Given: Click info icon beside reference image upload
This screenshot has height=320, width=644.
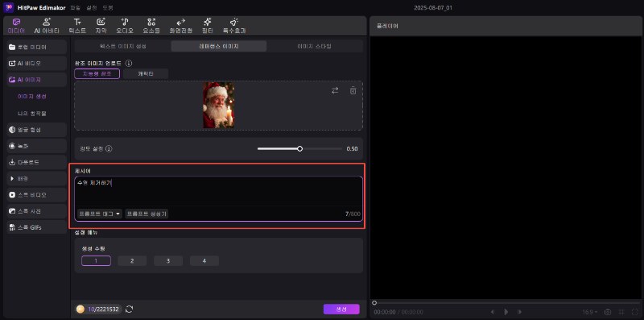Looking at the screenshot, I should pyautogui.click(x=129, y=64).
